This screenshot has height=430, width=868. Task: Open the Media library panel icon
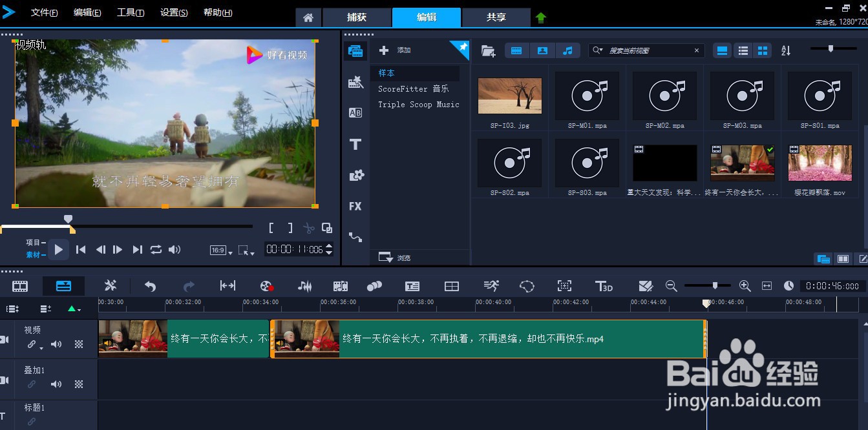tap(355, 51)
